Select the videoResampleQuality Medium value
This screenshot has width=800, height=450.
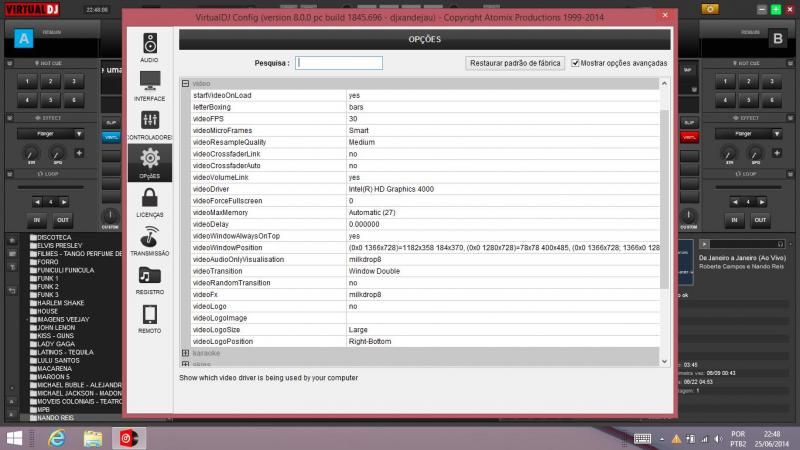[x=362, y=142]
